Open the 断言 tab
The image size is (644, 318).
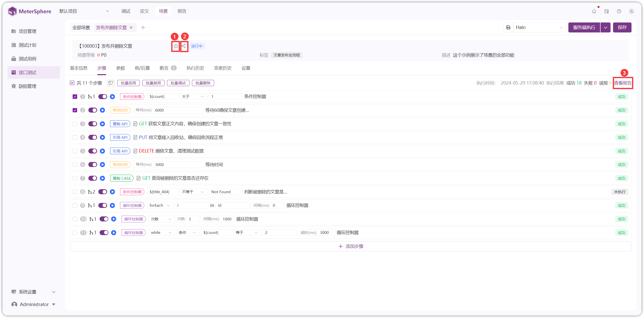168,68
